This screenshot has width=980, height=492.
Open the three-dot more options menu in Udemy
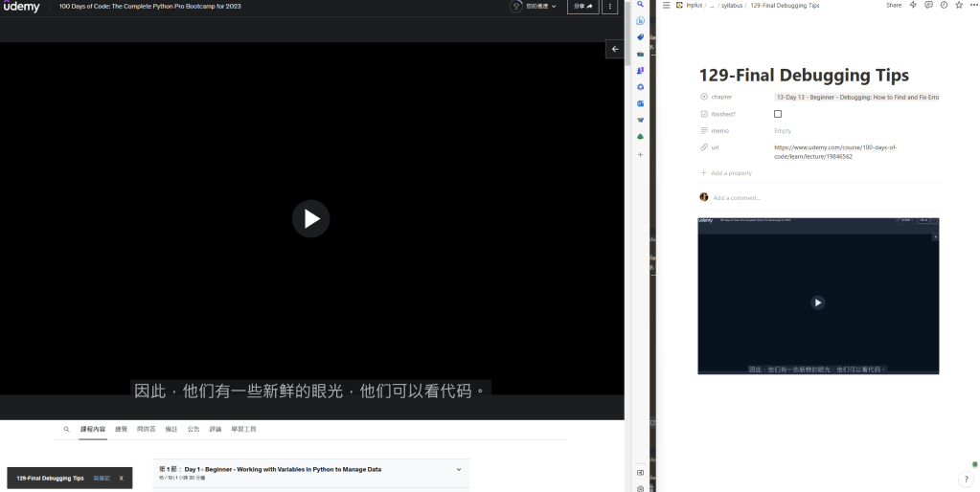pyautogui.click(x=609, y=7)
